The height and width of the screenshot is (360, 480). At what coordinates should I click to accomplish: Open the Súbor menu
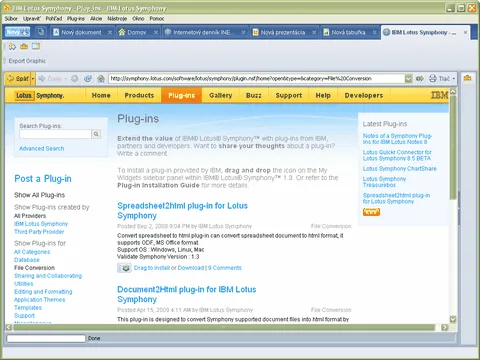tap(11, 19)
